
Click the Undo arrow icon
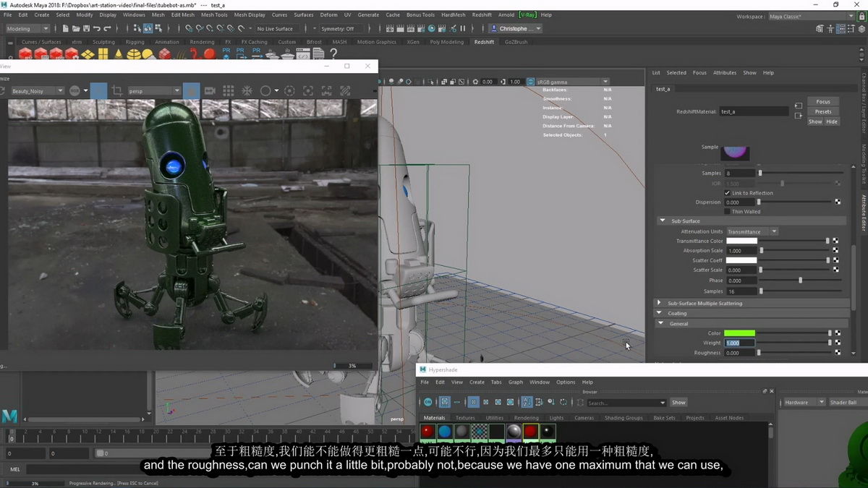click(x=97, y=29)
